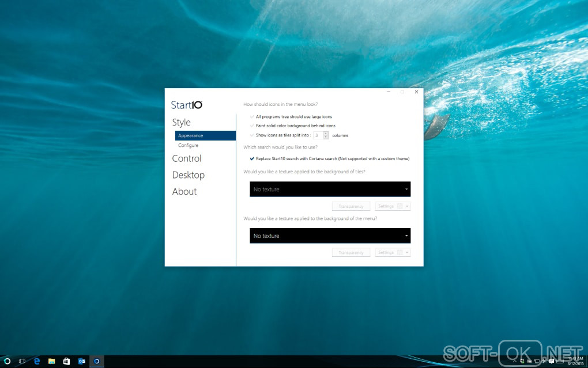Viewport: 588px width, 368px height.
Task: Open File Explorer from the taskbar
Action: [52, 361]
